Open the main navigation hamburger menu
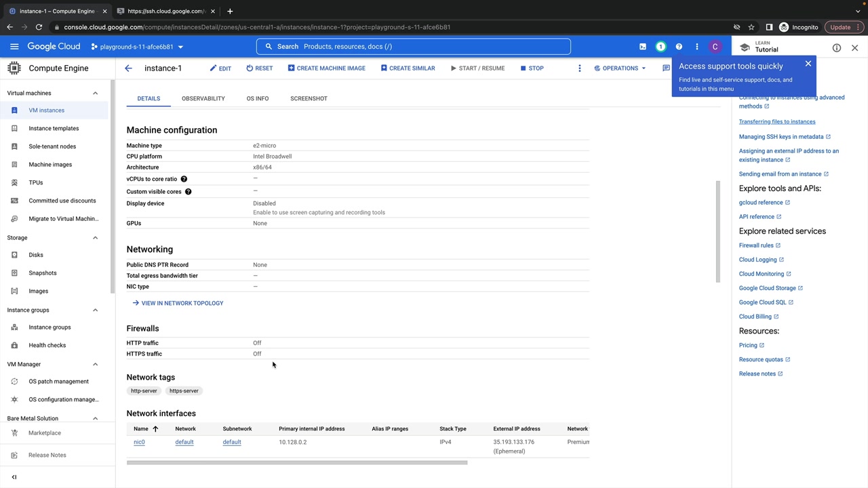This screenshot has height=488, width=868. pyautogui.click(x=14, y=47)
